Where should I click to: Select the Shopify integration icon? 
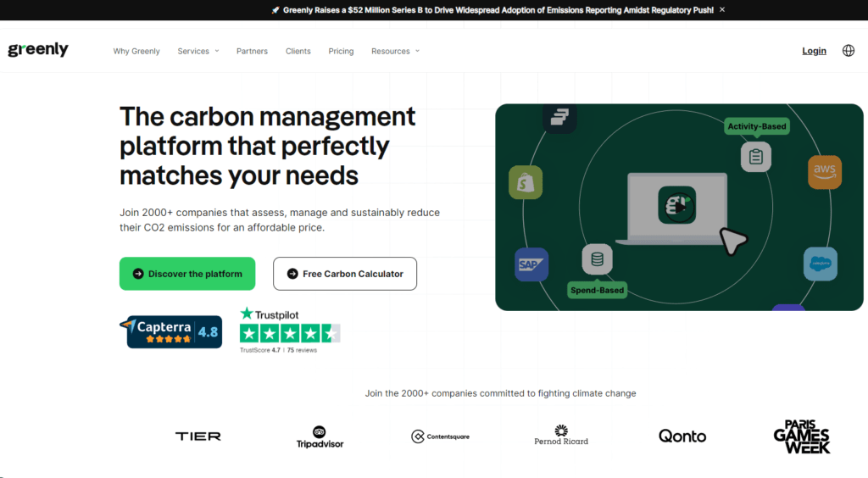coord(526,182)
